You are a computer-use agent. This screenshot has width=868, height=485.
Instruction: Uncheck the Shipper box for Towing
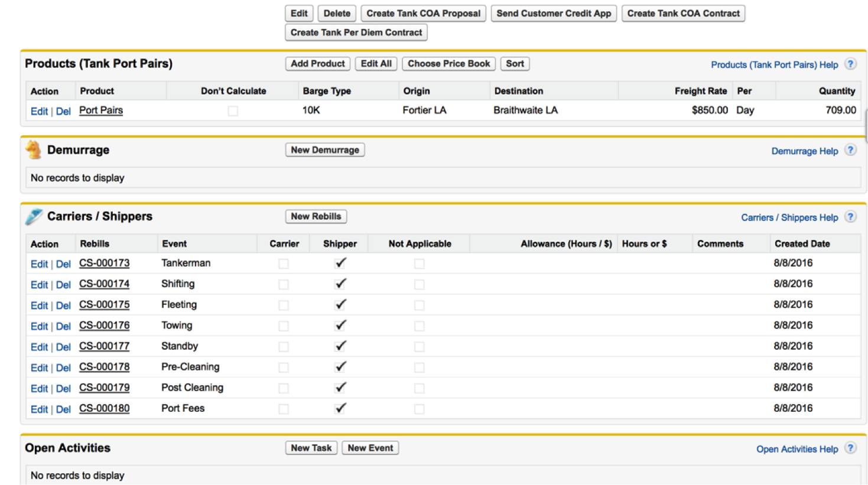click(340, 325)
